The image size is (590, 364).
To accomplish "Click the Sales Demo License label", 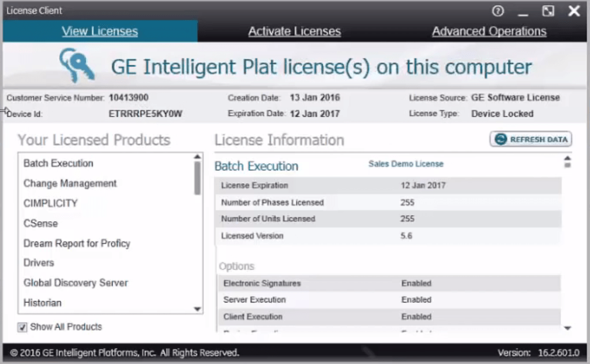I will pos(406,164).
